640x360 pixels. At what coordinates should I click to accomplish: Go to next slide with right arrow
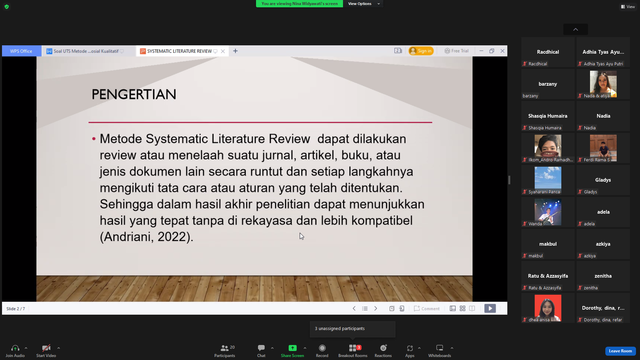[x=376, y=309]
